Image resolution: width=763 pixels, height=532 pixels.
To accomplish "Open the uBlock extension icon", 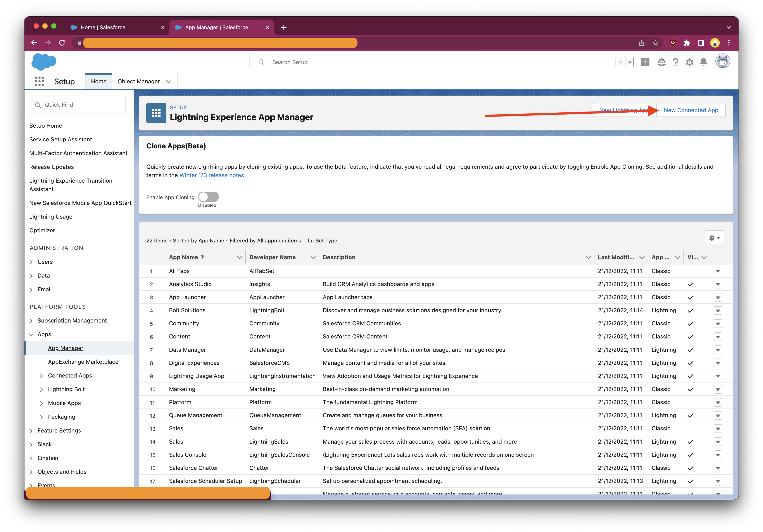I will pyautogui.click(x=673, y=43).
